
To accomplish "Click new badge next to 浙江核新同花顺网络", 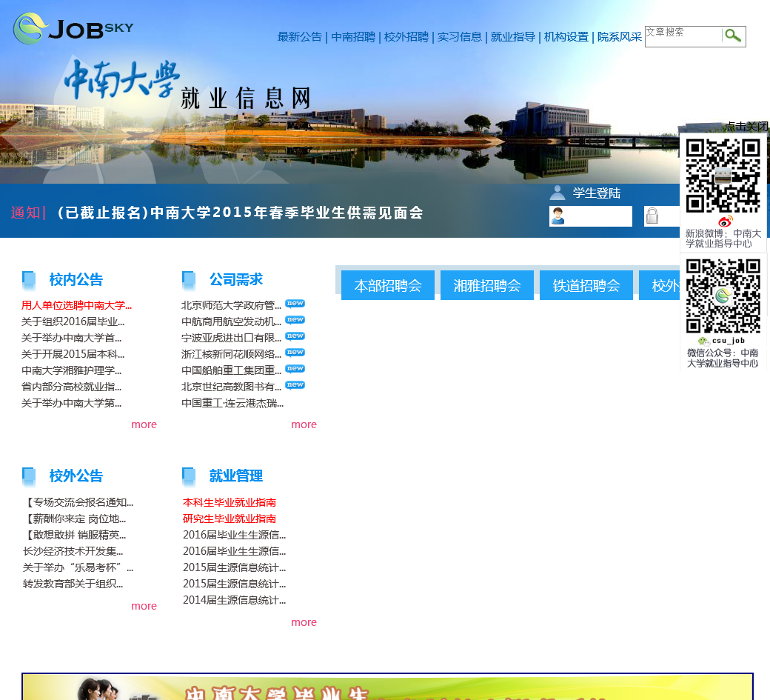I will [x=295, y=352].
